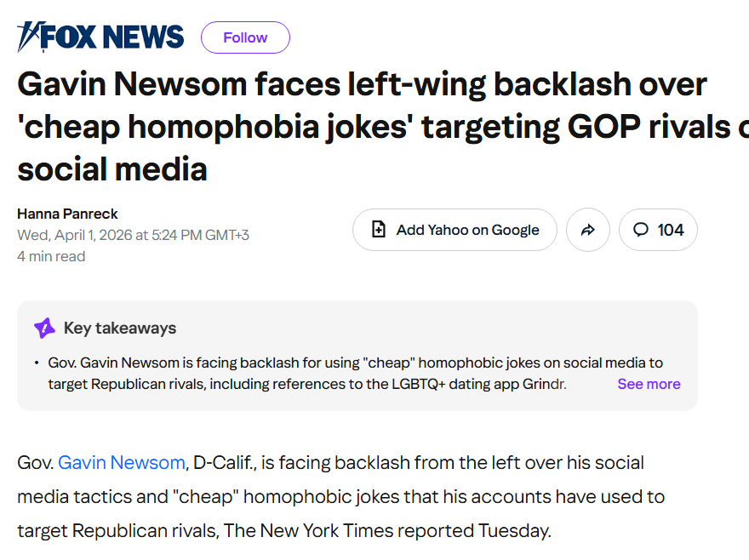
Task: Click the word 'Grindr' in takeaways
Action: click(543, 384)
